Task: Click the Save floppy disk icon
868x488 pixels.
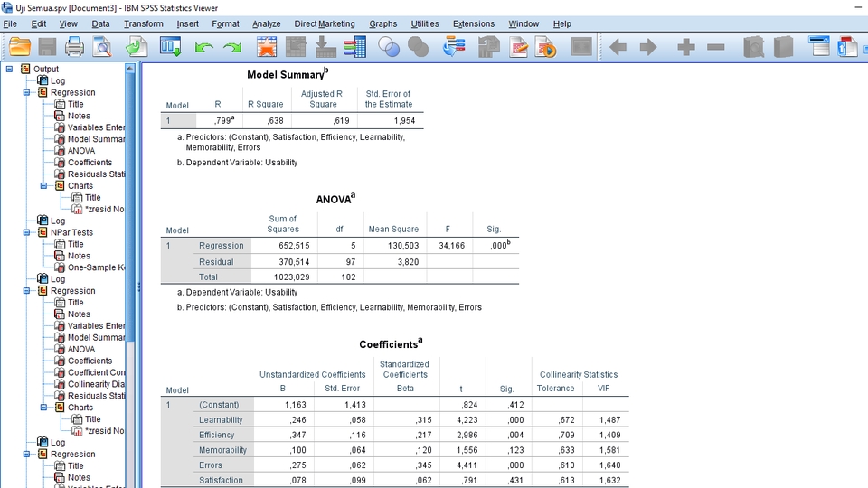Action: click(47, 47)
